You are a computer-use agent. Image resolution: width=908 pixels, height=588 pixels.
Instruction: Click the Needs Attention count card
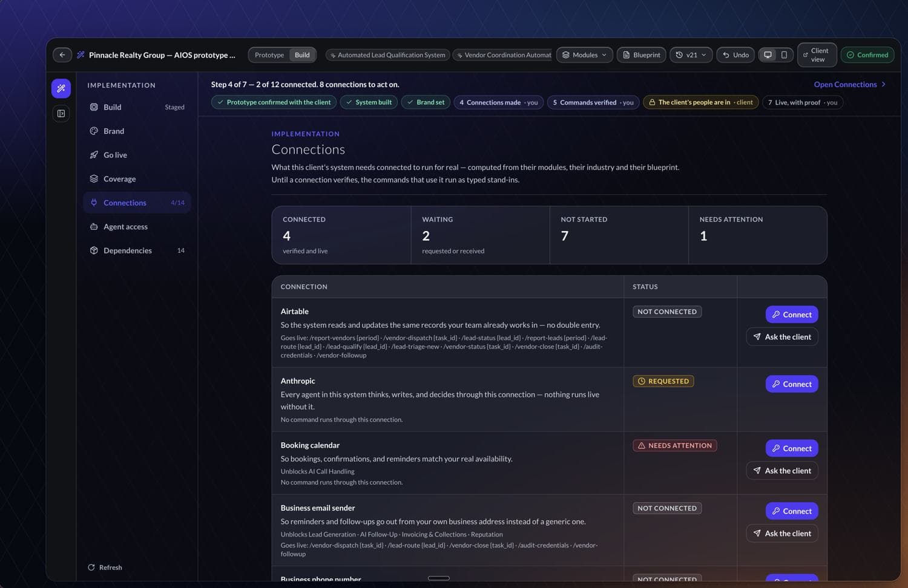758,235
